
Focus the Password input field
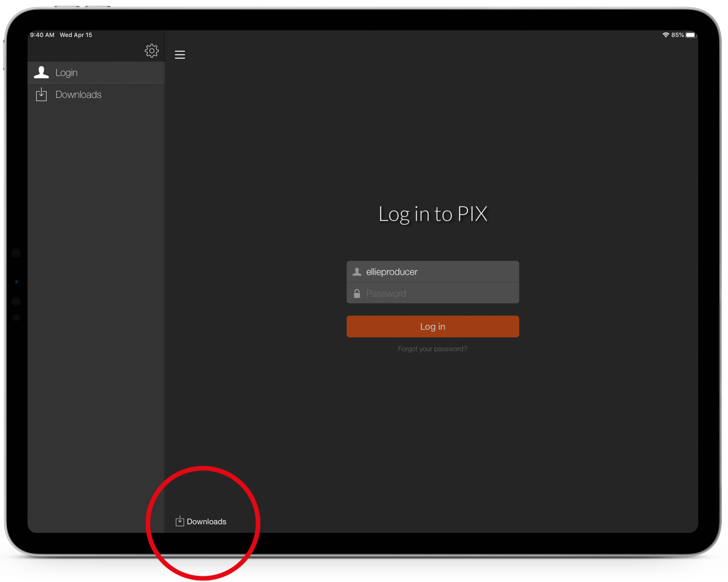click(433, 294)
